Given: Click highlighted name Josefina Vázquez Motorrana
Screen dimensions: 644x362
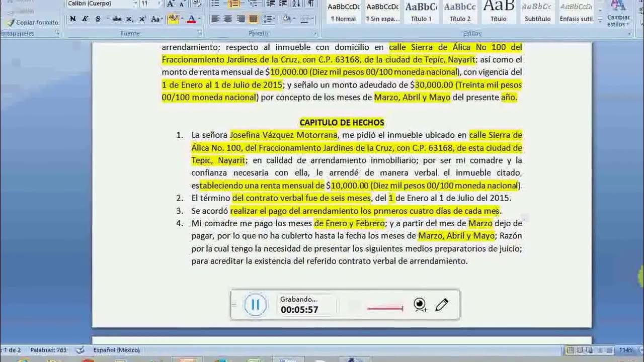Looking at the screenshot, I should [x=283, y=135].
